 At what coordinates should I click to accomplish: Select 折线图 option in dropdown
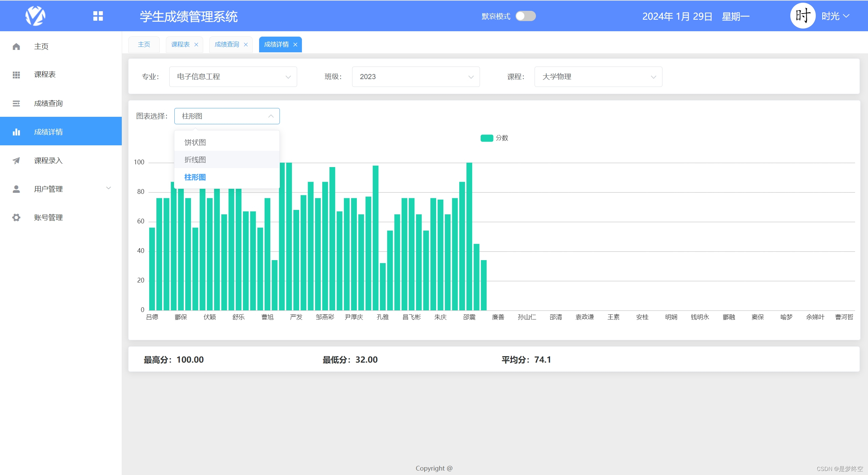[x=195, y=160]
